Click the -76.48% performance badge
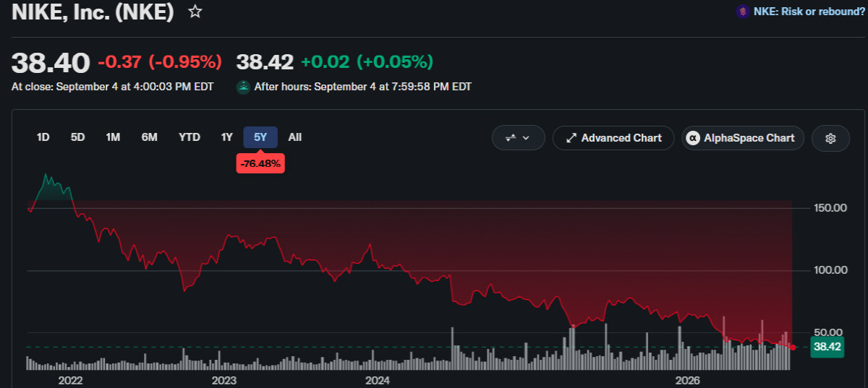868x388 pixels. [260, 163]
